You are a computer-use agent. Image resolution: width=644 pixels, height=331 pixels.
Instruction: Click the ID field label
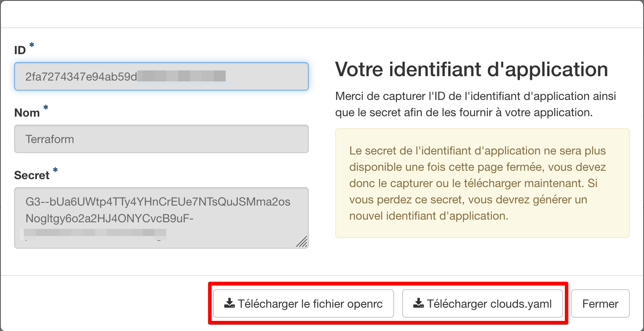click(20, 51)
